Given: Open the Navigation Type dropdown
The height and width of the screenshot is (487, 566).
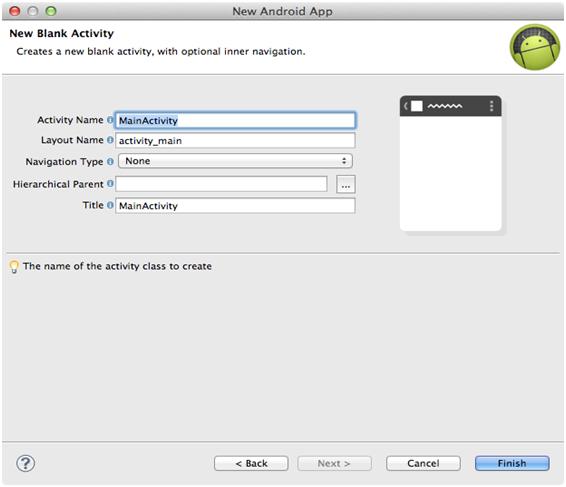Looking at the screenshot, I should pos(235,161).
